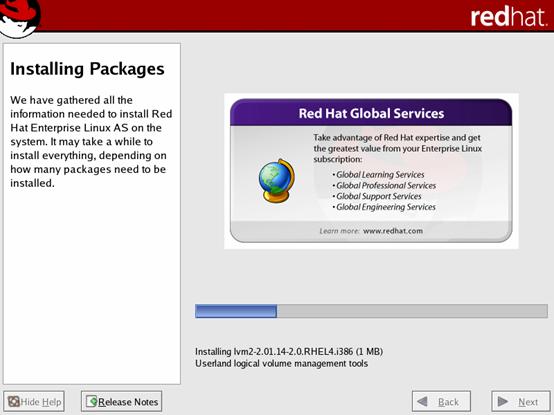Click the redhat wordmark in header
Viewport: 554px width, 415px height.
(x=508, y=17)
